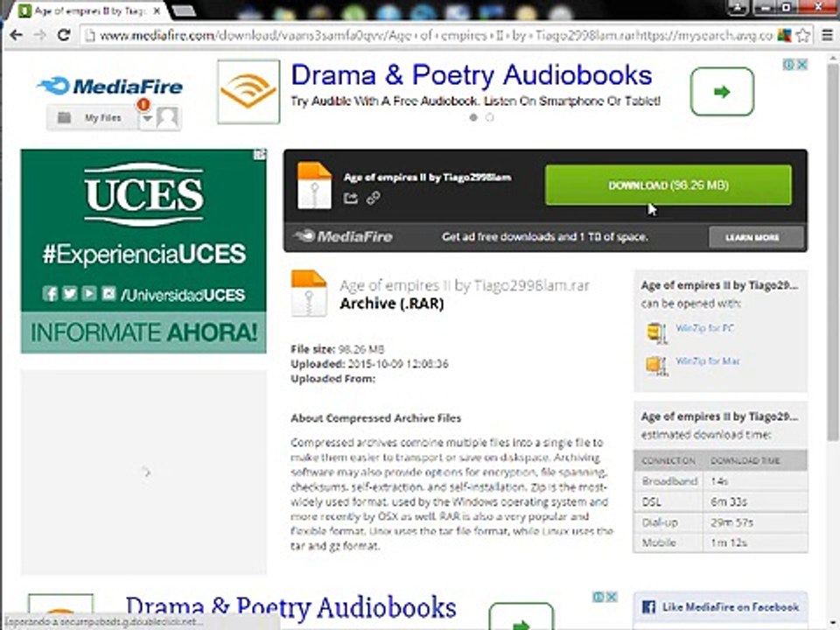Click the MediaFire logo in ad-free promo bar
The image size is (840, 630).
343,236
